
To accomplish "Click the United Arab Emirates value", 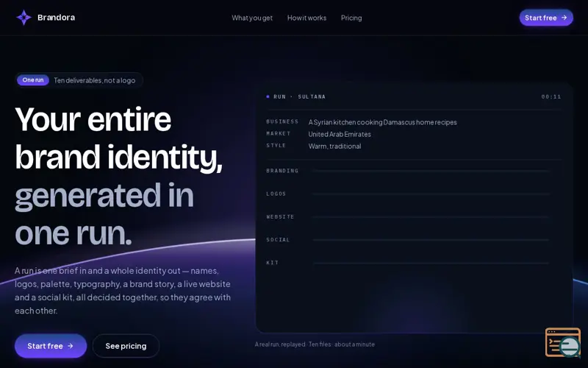I will point(340,134).
